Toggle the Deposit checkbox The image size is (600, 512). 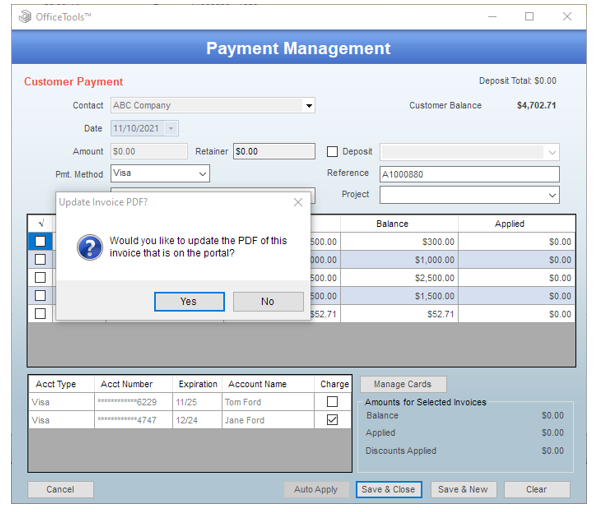[x=332, y=152]
